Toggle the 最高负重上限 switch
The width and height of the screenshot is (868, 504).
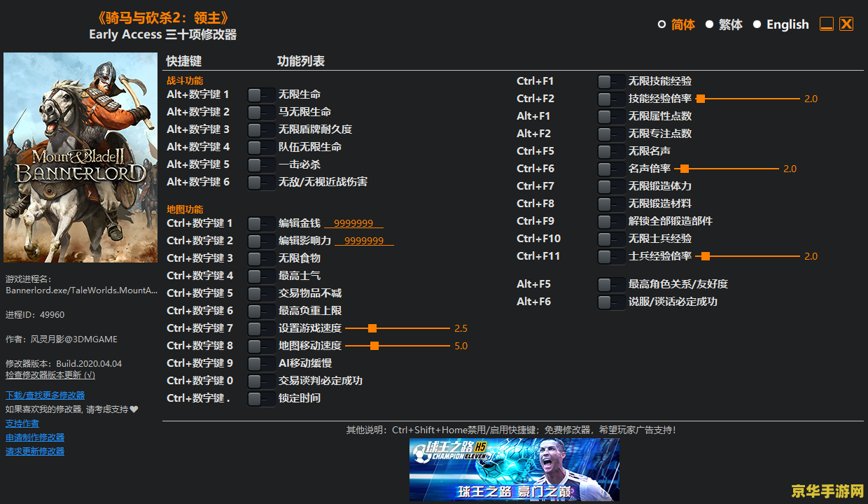(261, 311)
